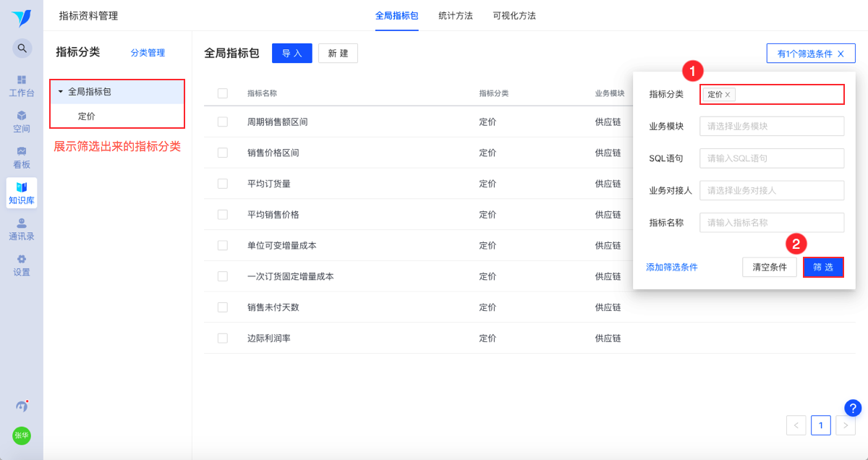The image size is (868, 460).
Task: Open the search icon in sidebar
Action: pyautogui.click(x=22, y=48)
